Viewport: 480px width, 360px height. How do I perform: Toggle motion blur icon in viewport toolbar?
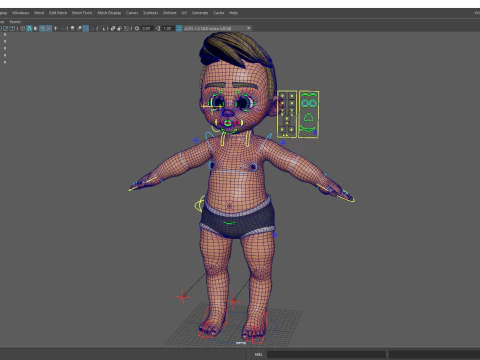tap(79, 28)
